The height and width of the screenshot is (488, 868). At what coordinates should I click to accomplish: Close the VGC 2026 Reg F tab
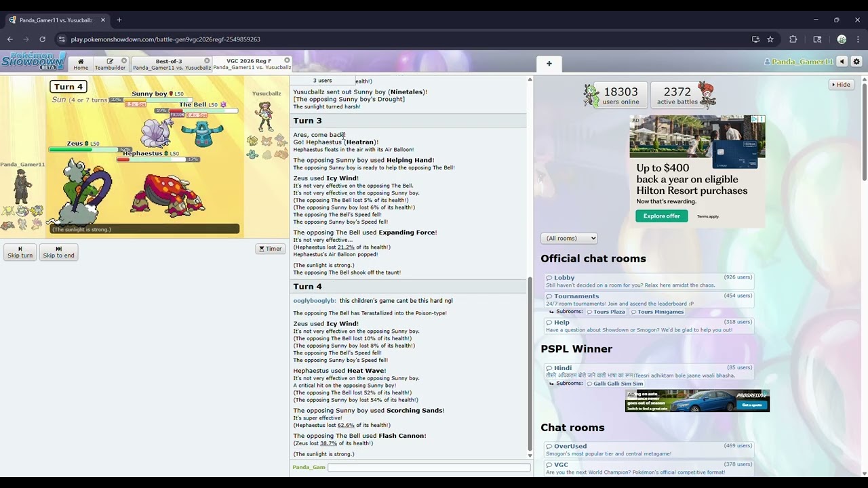pyautogui.click(x=287, y=61)
